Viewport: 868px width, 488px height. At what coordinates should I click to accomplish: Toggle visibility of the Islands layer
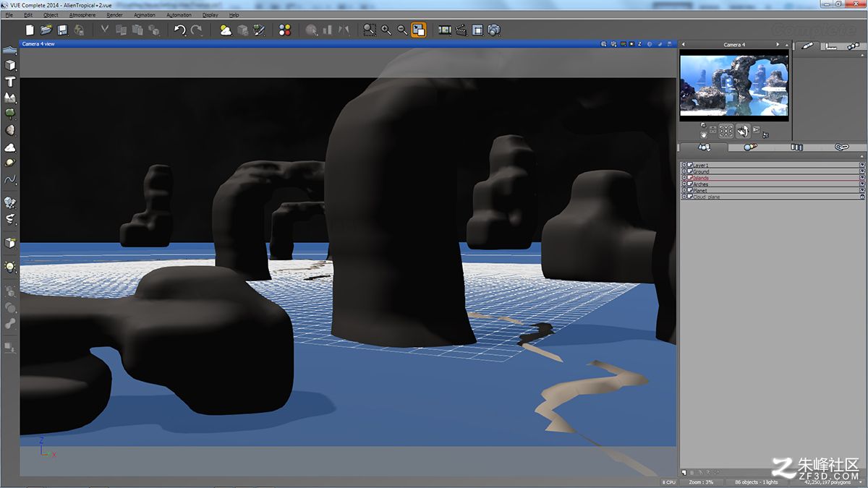click(862, 178)
